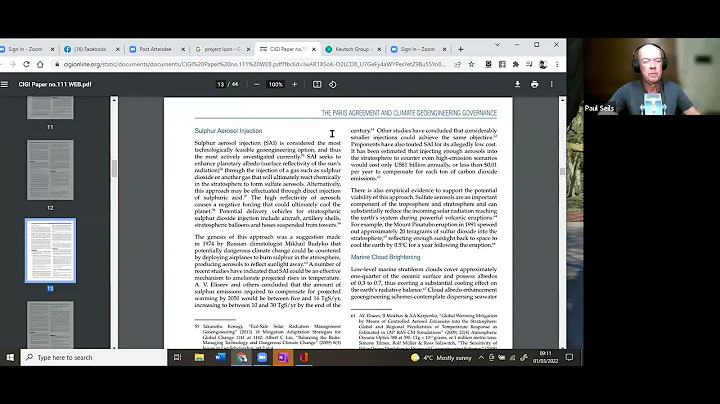Open the Office app on the taskbar
720x404 pixels.
pyautogui.click(x=304, y=357)
